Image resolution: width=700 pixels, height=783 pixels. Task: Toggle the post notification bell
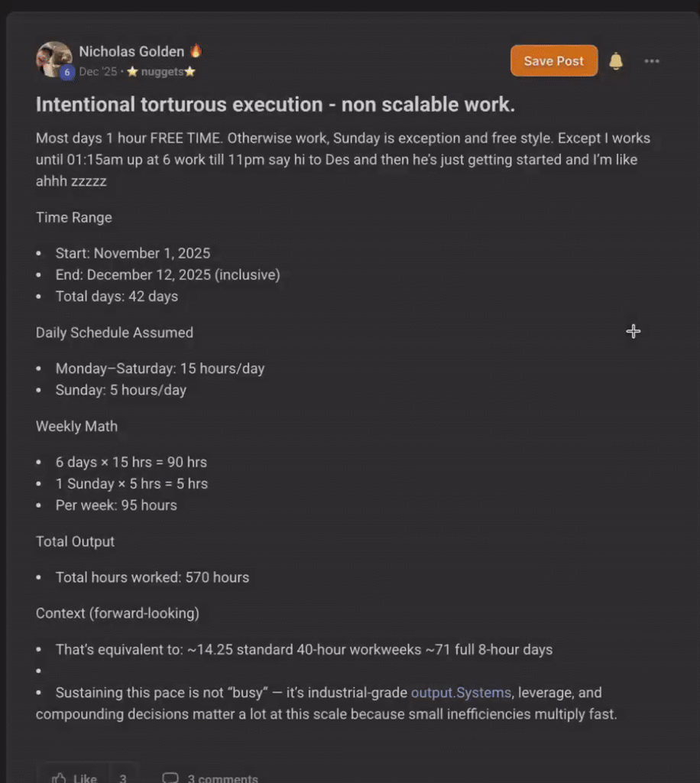(616, 61)
